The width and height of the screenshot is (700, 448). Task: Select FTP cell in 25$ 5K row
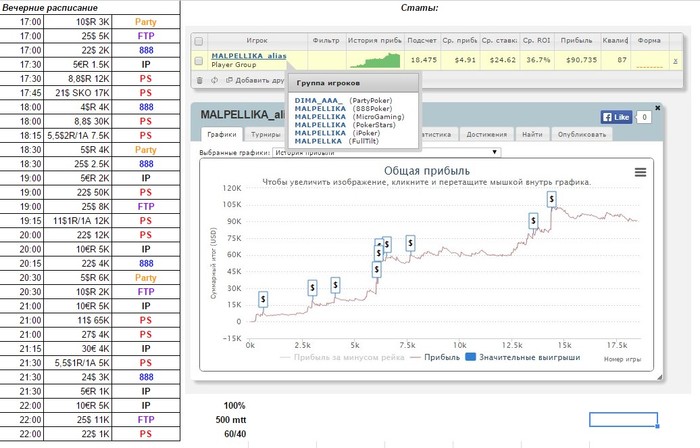tap(146, 36)
